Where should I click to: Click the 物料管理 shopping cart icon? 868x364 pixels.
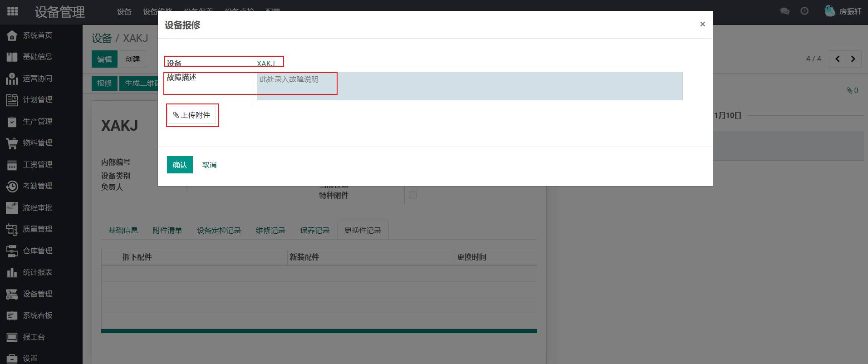12,143
